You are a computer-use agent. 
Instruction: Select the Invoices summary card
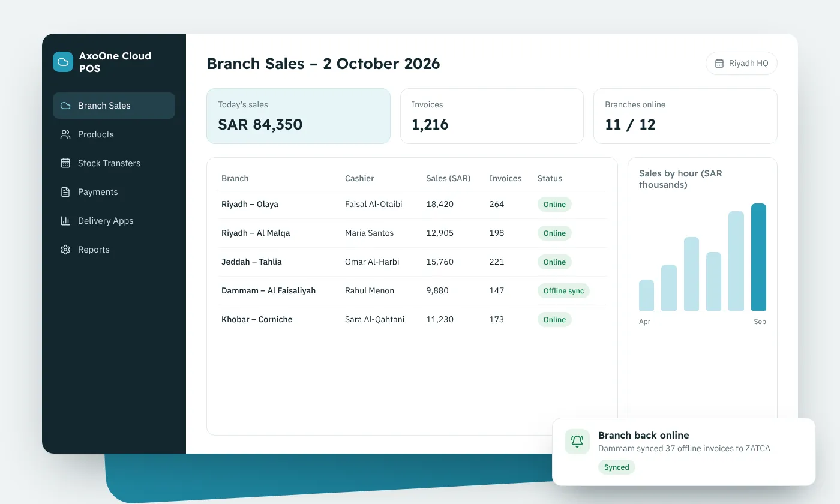point(492,116)
